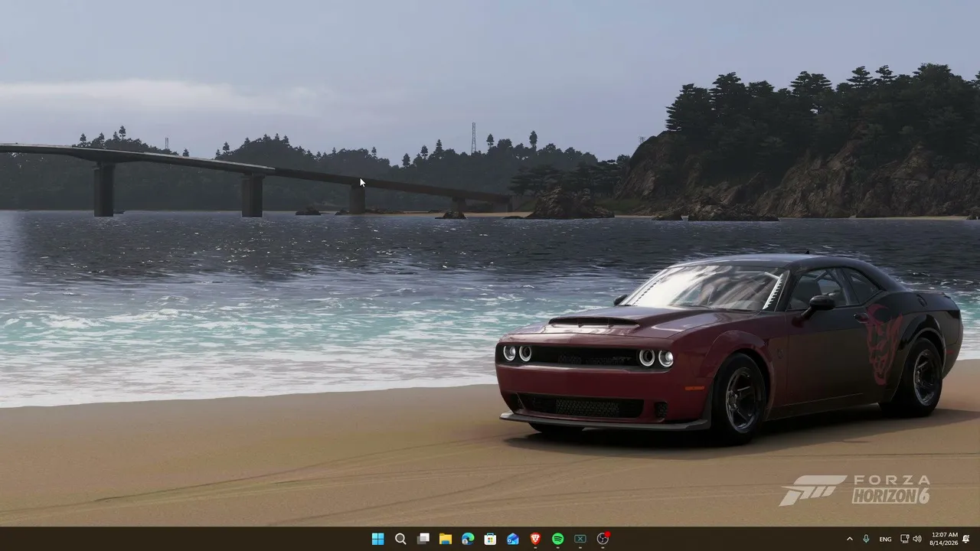Switch to Spotify on the taskbar
This screenshot has width=980, height=551.
tap(557, 539)
